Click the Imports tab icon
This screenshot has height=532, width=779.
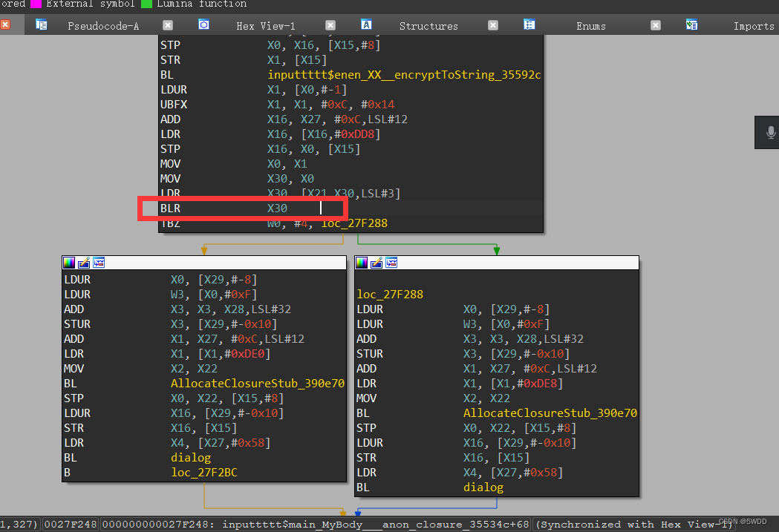coord(691,24)
